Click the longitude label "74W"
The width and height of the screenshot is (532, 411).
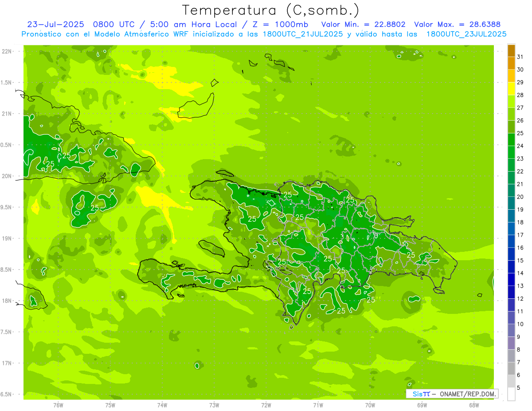(162, 405)
